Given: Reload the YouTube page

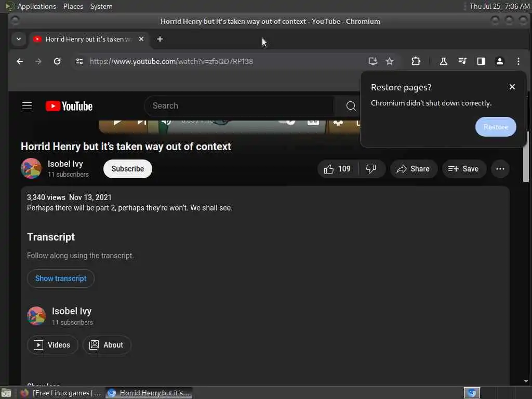Looking at the screenshot, I should [57, 61].
